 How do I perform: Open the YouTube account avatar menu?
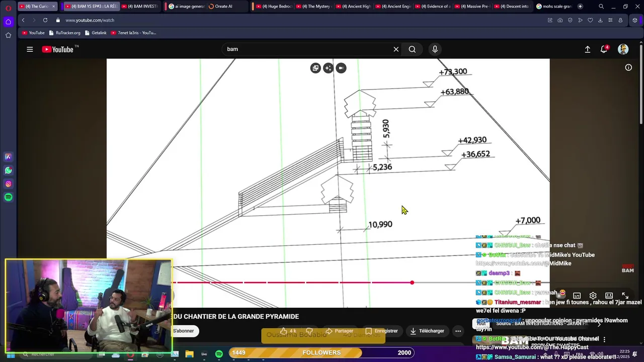tap(623, 49)
